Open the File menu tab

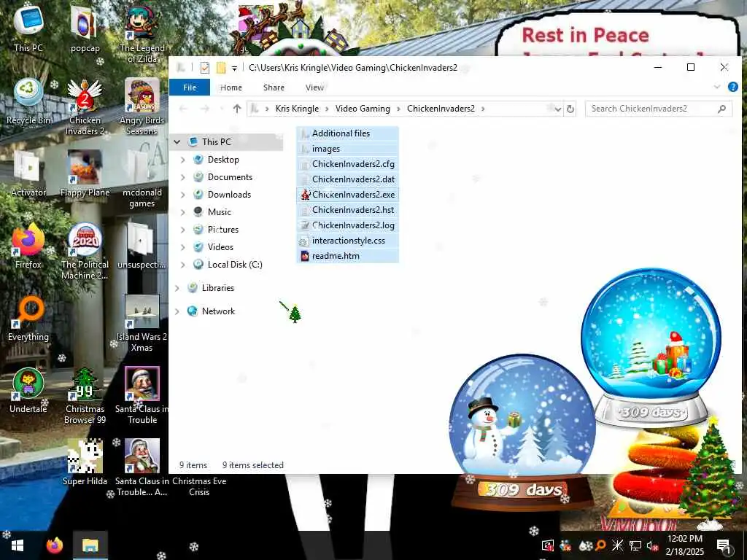(x=190, y=87)
